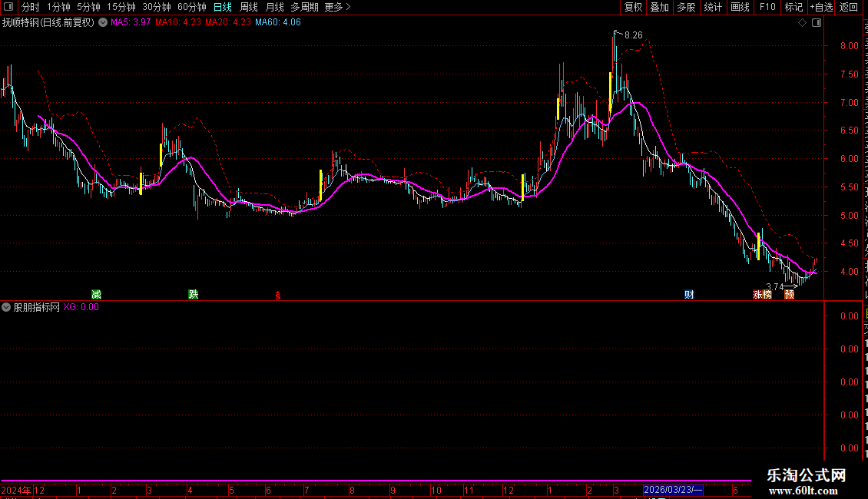Viewport: 868px width, 499px height.
Task: Click the 8.00 price axis label
Action: (x=849, y=46)
